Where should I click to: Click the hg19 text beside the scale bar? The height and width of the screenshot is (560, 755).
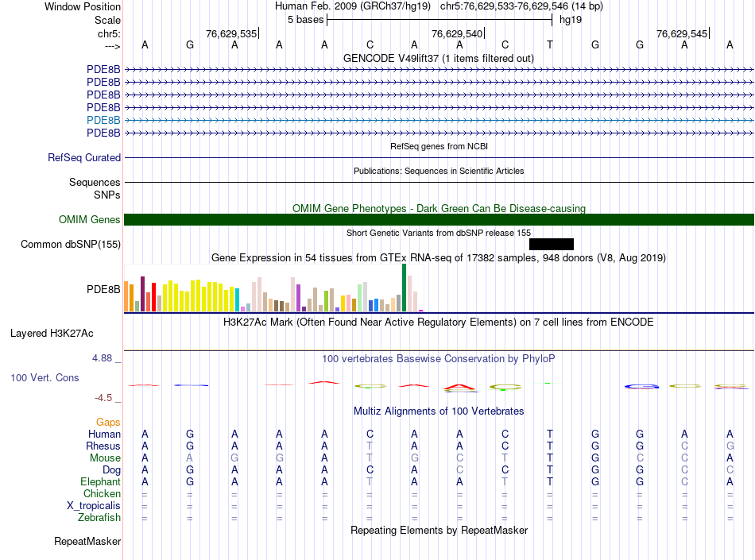click(x=571, y=20)
